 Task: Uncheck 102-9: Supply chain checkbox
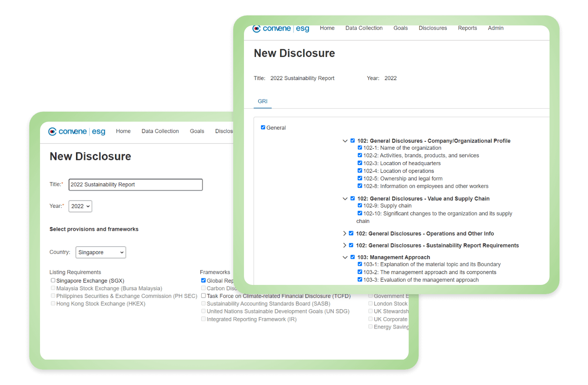click(x=360, y=206)
